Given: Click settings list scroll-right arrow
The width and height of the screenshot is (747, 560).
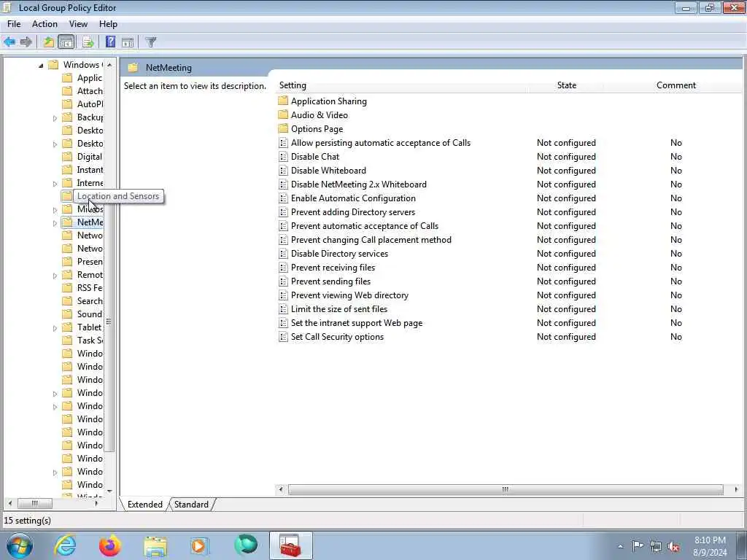Looking at the screenshot, I should click(736, 489).
